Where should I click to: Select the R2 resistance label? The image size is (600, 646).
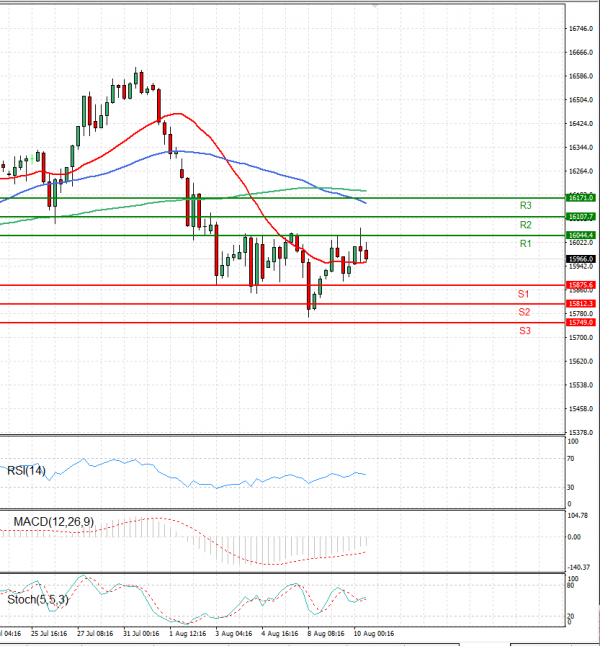[525, 225]
